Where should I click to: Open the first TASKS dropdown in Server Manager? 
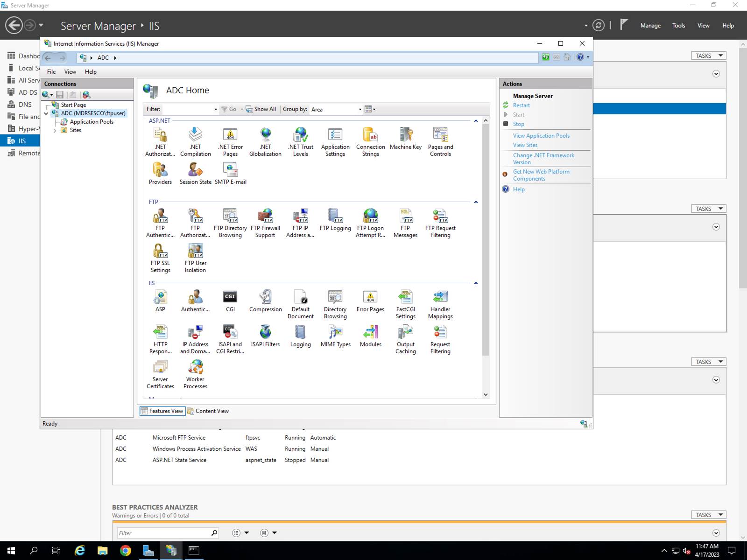click(x=709, y=56)
